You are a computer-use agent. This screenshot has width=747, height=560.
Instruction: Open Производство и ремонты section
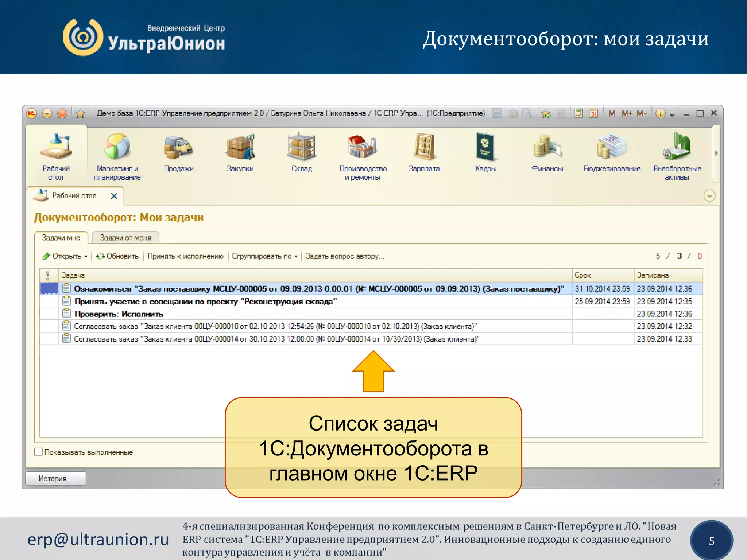363,157
